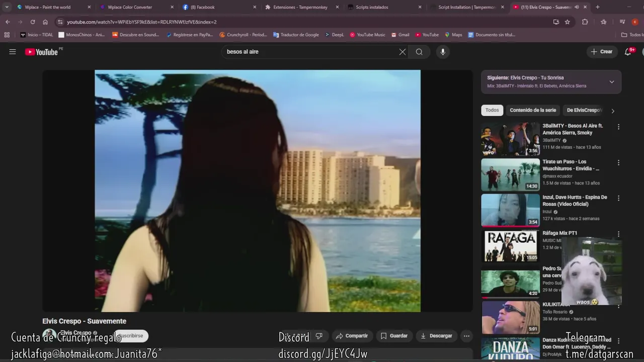Image resolution: width=644 pixels, height=362 pixels.
Task: Open options for Besos Al Aire video
Action: coord(618,127)
